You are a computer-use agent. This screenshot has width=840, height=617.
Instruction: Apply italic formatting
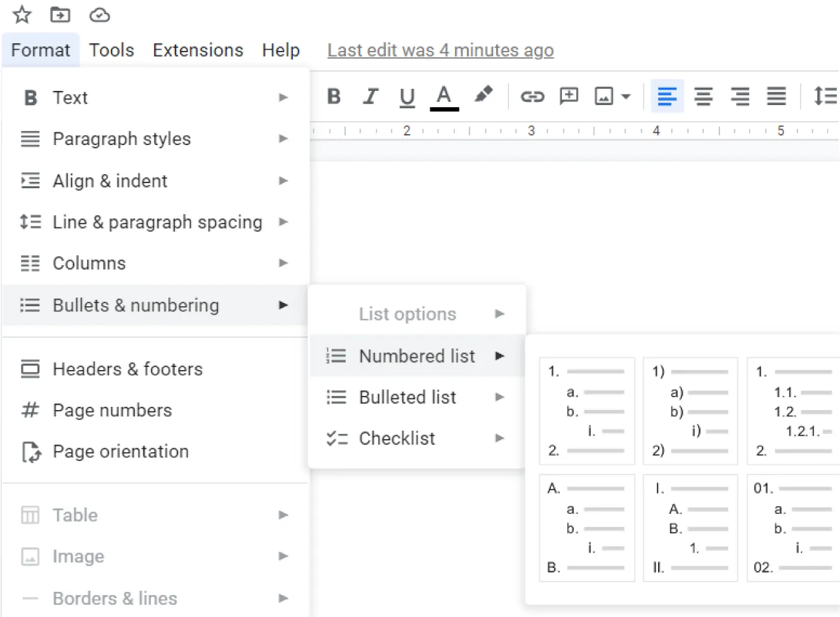(x=370, y=96)
